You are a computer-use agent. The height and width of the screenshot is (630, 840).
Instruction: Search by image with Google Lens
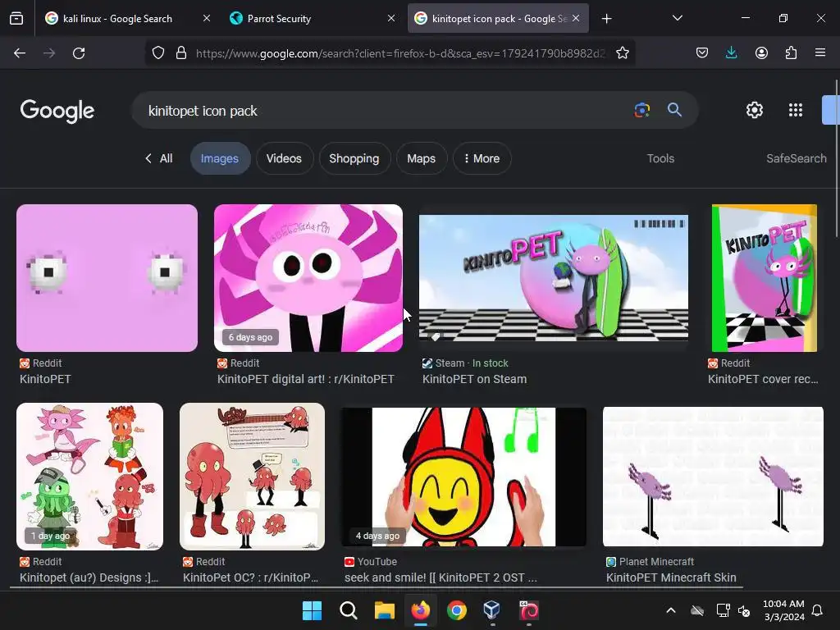[641, 110]
